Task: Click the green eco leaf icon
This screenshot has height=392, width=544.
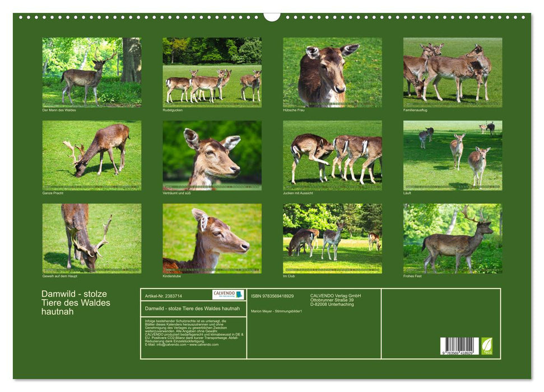Action: point(486,346)
